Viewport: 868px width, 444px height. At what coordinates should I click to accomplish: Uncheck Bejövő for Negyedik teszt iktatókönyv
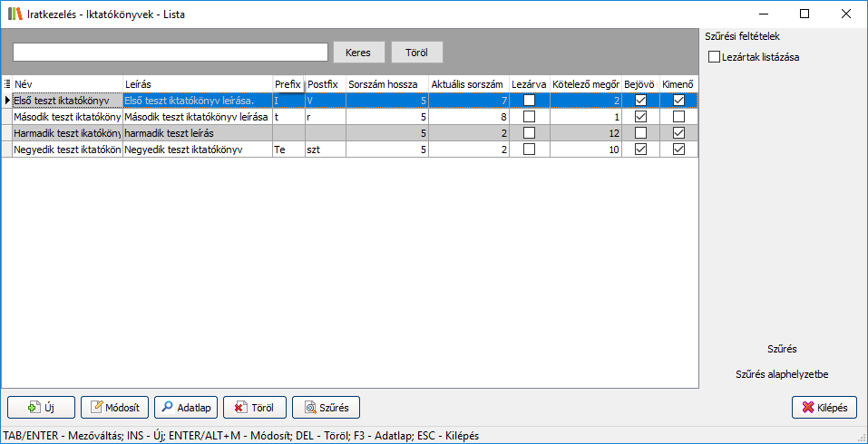pos(641,150)
